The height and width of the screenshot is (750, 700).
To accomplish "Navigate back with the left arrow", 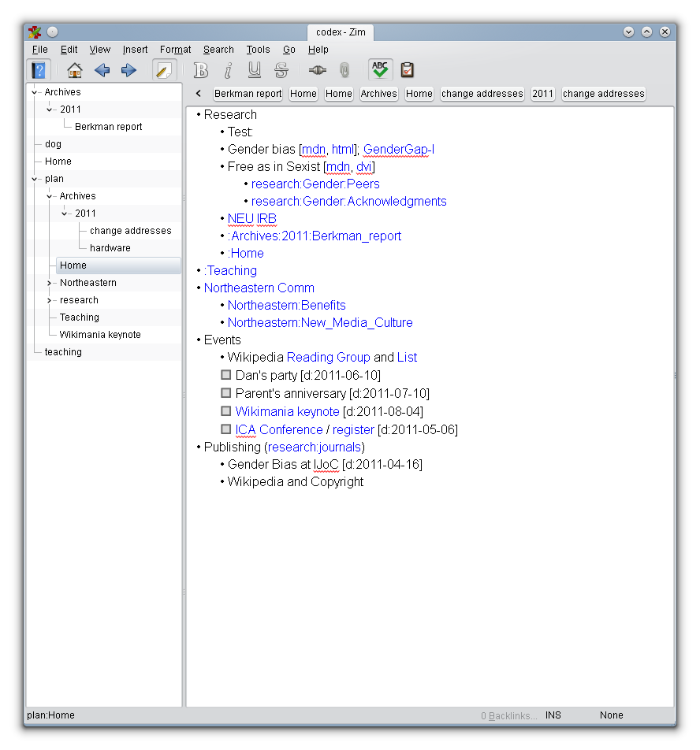I will tap(102, 70).
